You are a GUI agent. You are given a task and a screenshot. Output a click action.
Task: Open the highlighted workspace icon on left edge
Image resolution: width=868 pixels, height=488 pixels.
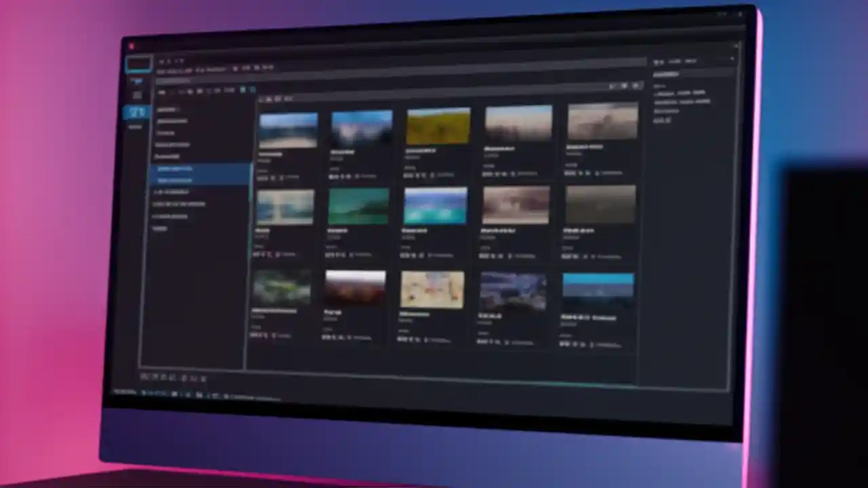coord(138,112)
